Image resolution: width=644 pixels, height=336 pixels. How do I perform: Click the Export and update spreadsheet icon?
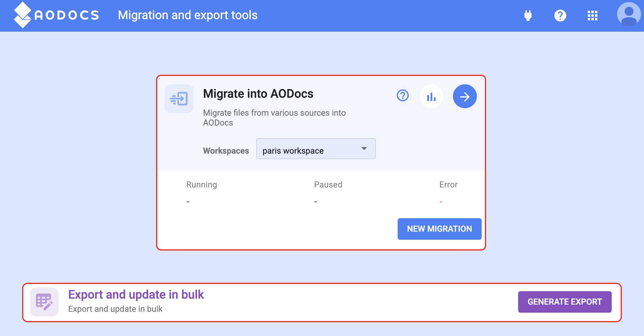pos(44,302)
